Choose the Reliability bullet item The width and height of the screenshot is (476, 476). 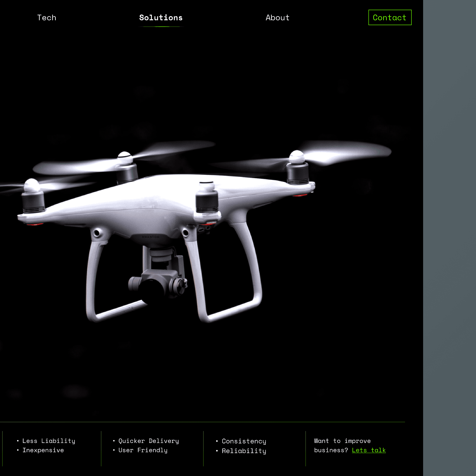[244, 451]
